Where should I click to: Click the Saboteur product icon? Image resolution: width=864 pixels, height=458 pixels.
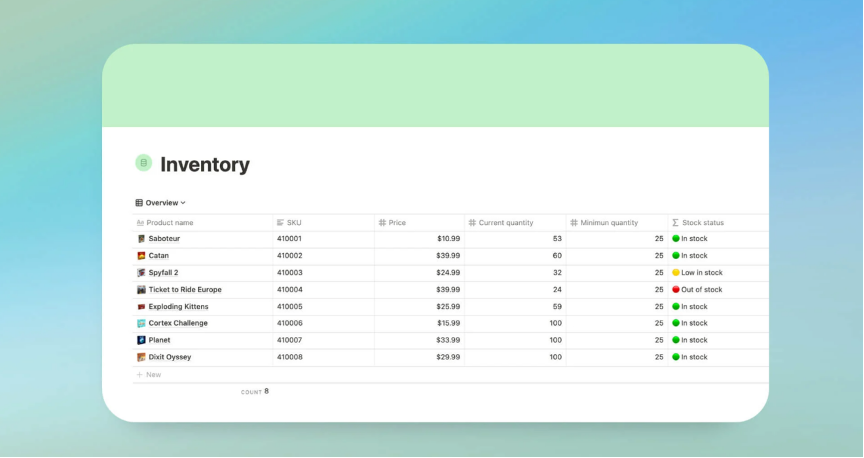141,239
